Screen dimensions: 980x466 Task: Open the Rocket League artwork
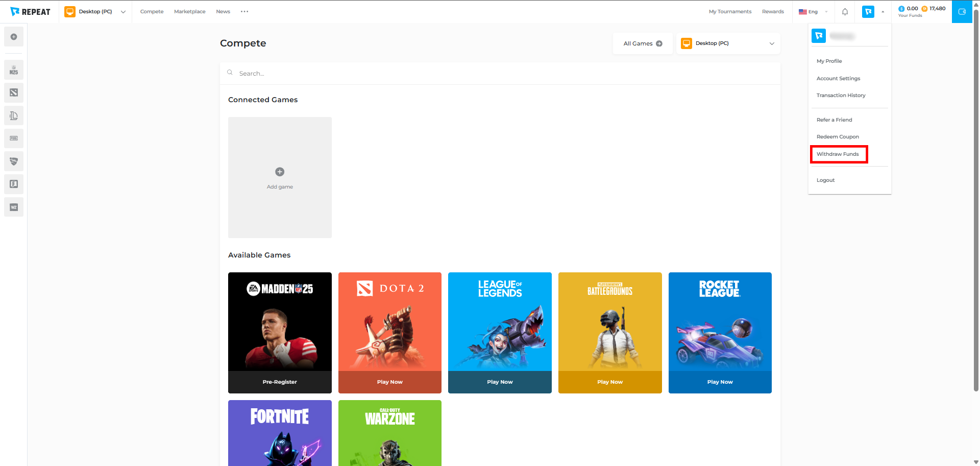(720, 322)
